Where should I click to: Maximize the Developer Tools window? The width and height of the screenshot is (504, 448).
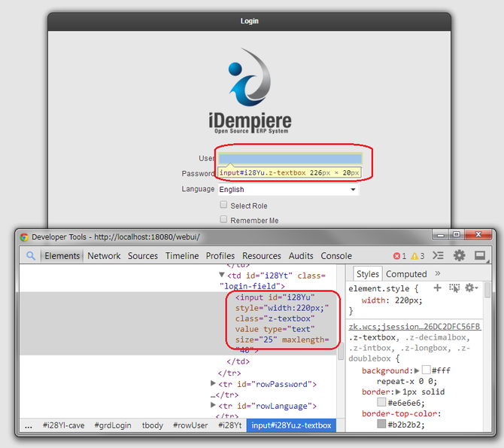click(456, 235)
